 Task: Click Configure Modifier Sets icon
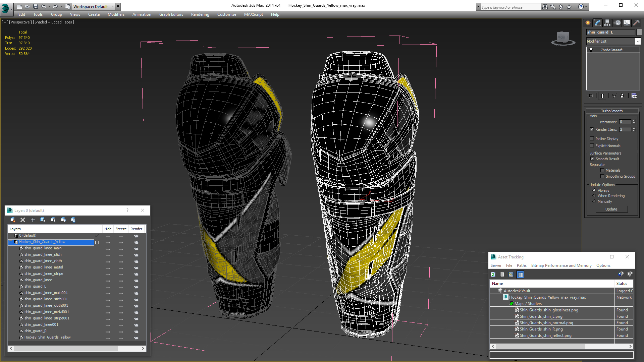click(634, 96)
